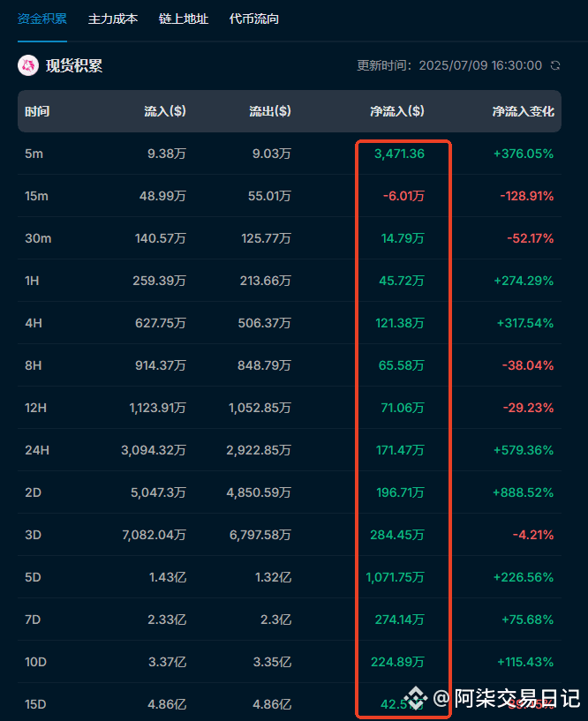Click the net inflow value 171.47万
588x721 pixels.
[400, 450]
